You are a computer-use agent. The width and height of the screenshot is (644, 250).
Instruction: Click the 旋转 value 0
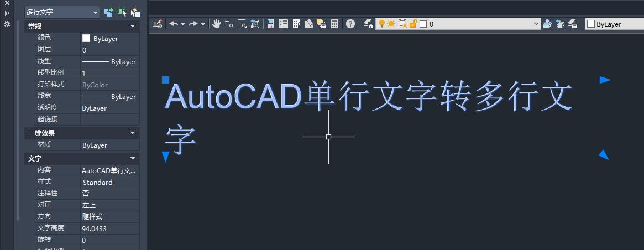110,240
